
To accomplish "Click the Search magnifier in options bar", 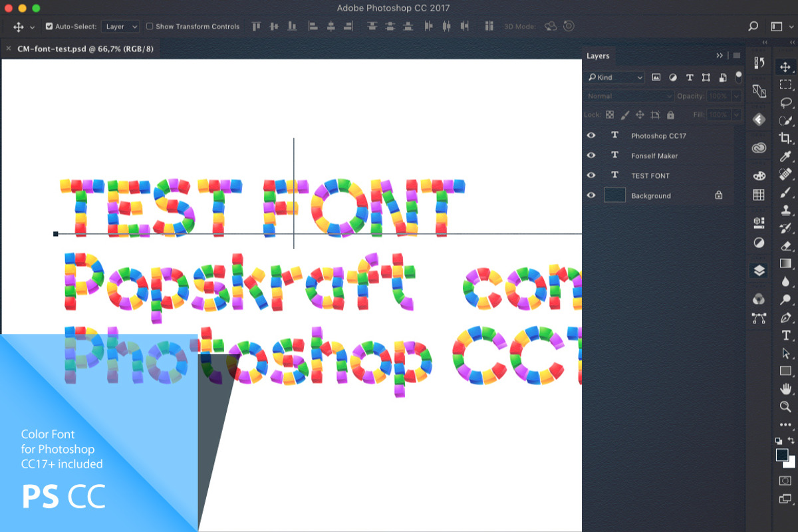I will tap(753, 27).
